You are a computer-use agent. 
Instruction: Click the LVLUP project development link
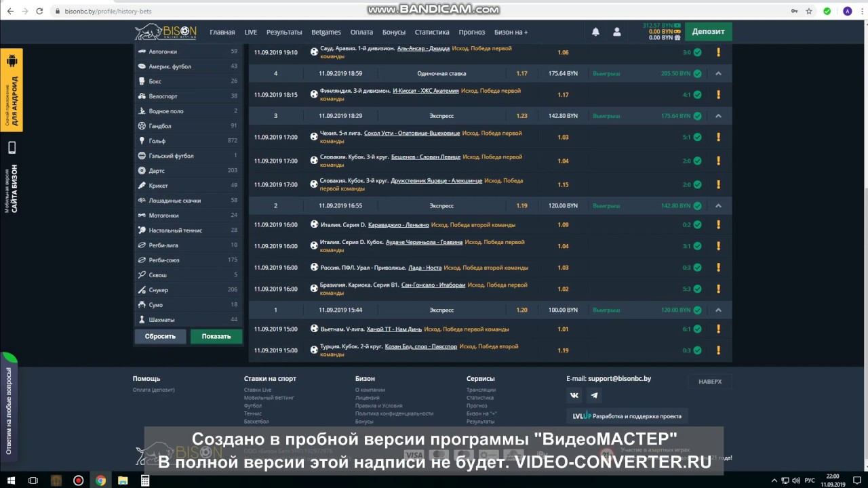click(627, 415)
